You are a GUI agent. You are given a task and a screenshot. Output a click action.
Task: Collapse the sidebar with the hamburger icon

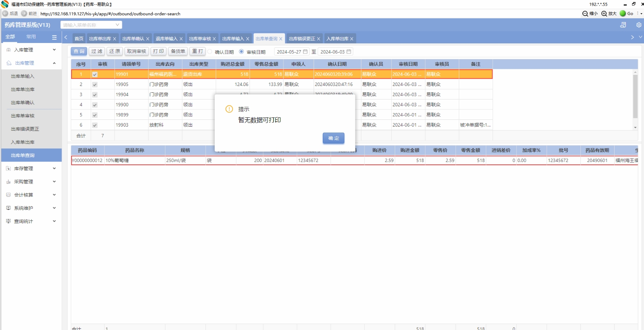[x=54, y=37]
